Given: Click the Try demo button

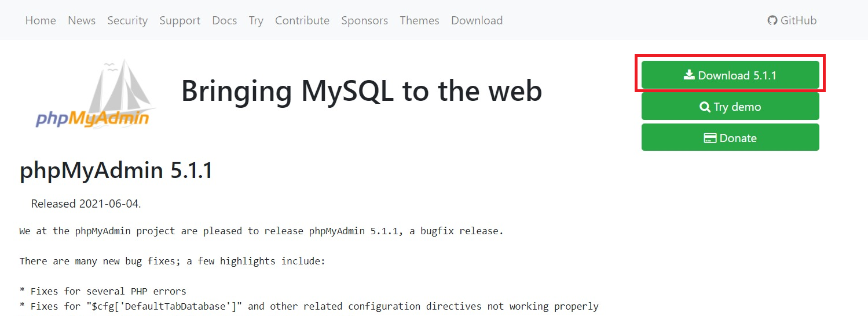Looking at the screenshot, I should 730,106.
